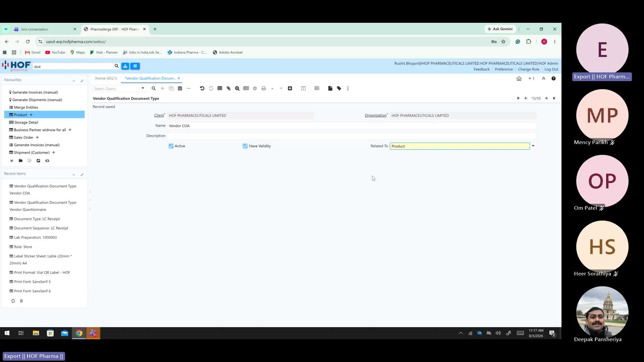Toggle grid view with the table icon

pos(220,88)
